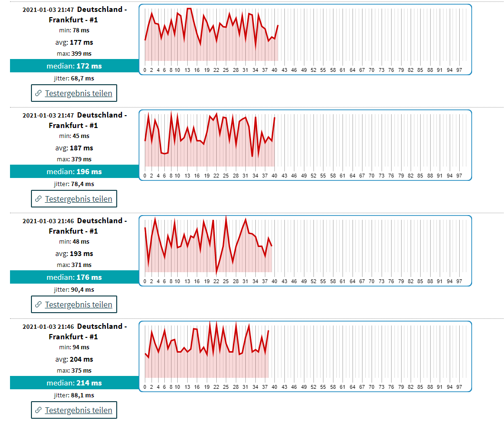This screenshot has width=504, height=424.
Task: Click the 'avg: 177 ms' value
Action: pos(74,42)
